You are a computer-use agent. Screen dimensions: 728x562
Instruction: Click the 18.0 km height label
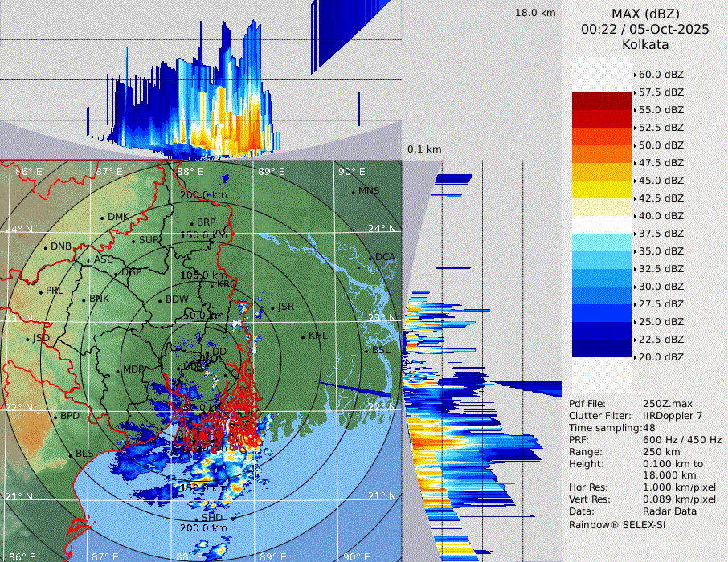click(x=535, y=13)
